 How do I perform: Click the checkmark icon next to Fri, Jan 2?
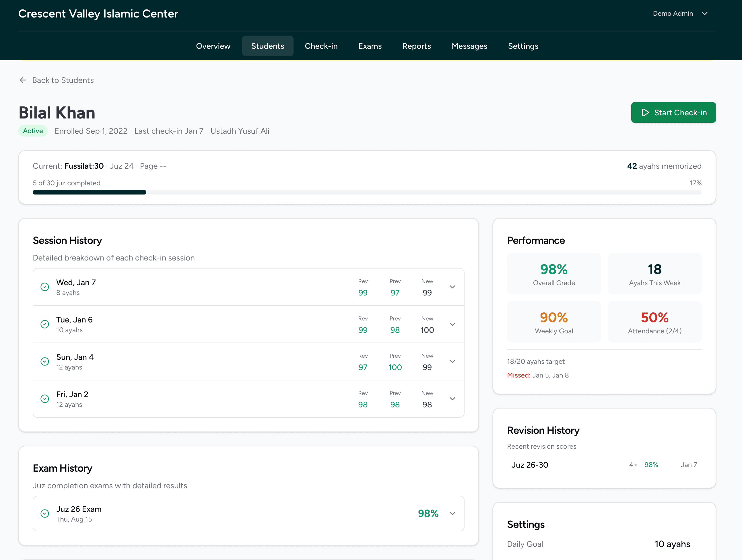coord(45,399)
